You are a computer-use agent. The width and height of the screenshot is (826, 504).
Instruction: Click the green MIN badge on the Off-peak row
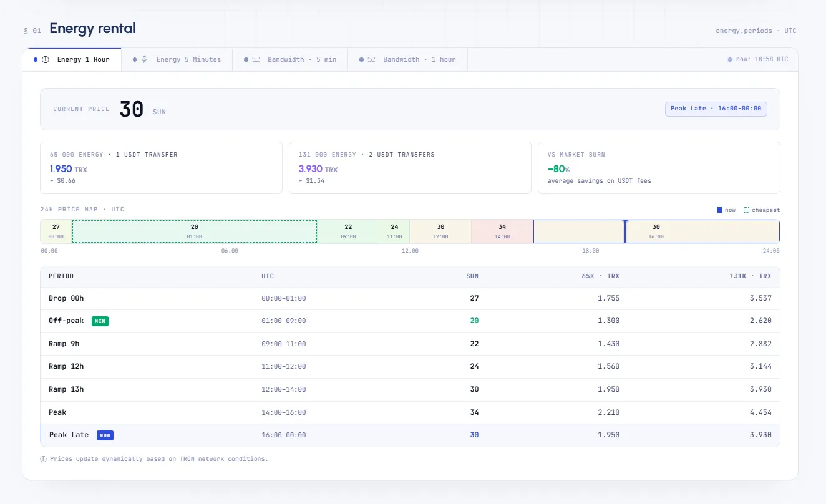[100, 321]
